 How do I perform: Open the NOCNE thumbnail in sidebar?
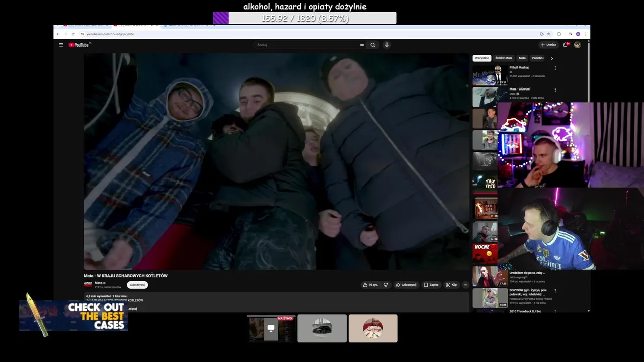485,254
